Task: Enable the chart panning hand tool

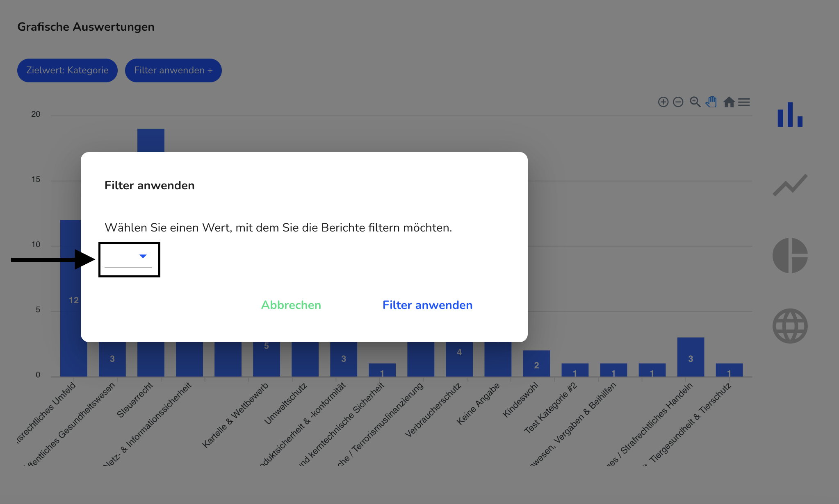Action: pos(711,102)
